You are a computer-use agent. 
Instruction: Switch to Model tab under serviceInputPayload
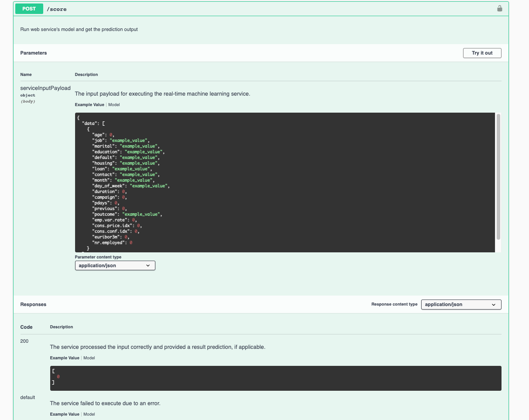114,105
